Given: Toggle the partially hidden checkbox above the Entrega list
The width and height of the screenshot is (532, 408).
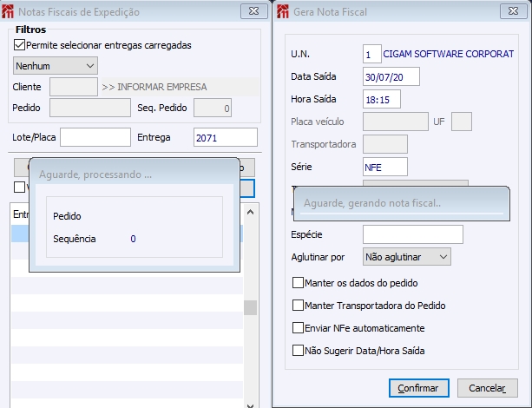Looking at the screenshot, I should (x=19, y=187).
